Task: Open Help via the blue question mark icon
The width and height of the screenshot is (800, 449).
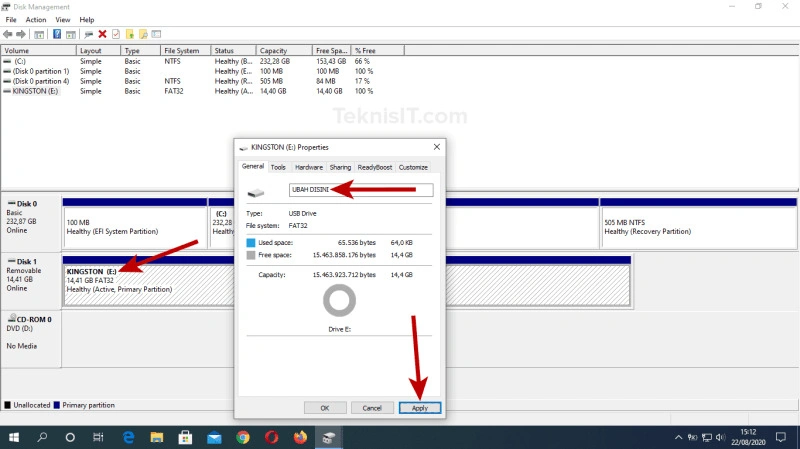Action: pyautogui.click(x=57, y=34)
